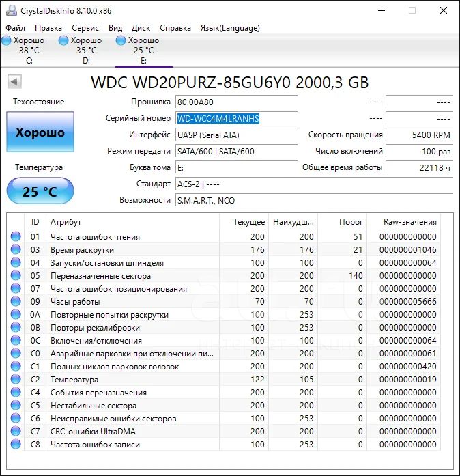Select disk E: status orb at 25 °C

click(121, 40)
